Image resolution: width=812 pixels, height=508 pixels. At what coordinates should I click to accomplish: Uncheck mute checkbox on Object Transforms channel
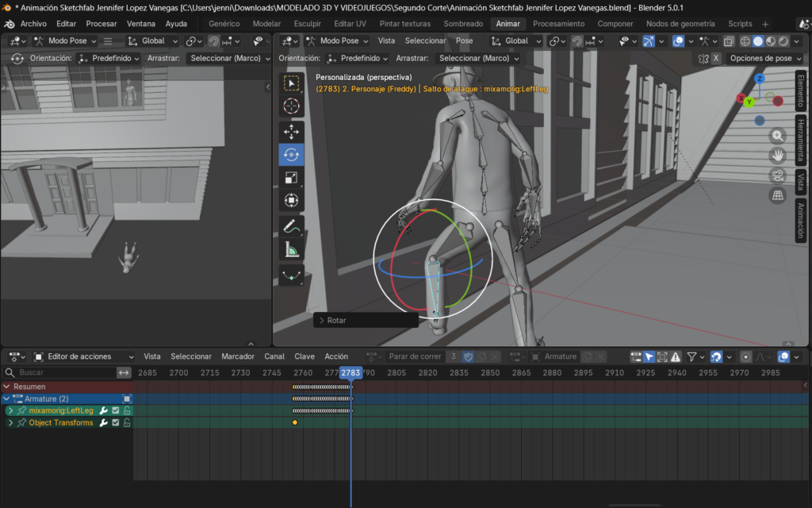coord(116,423)
